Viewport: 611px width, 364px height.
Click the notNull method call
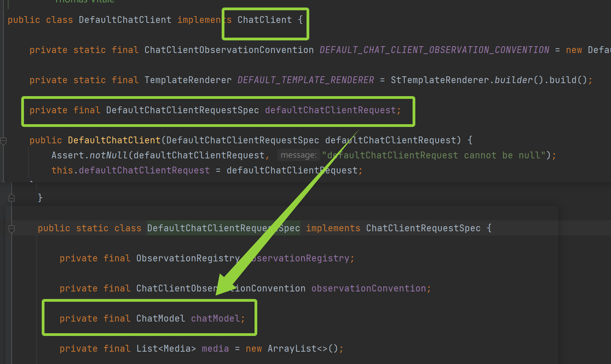[108, 155]
